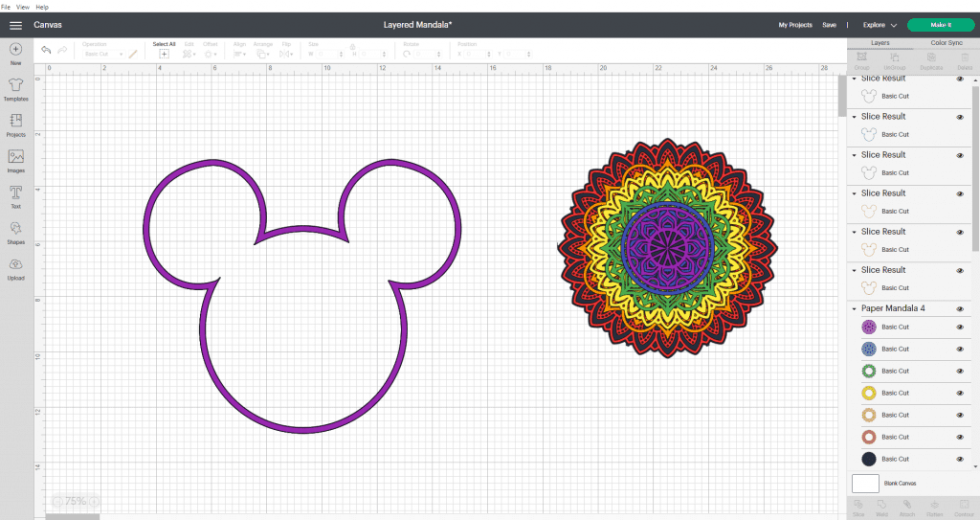Click the Select All icon
The image size is (980, 520).
(x=164, y=54)
